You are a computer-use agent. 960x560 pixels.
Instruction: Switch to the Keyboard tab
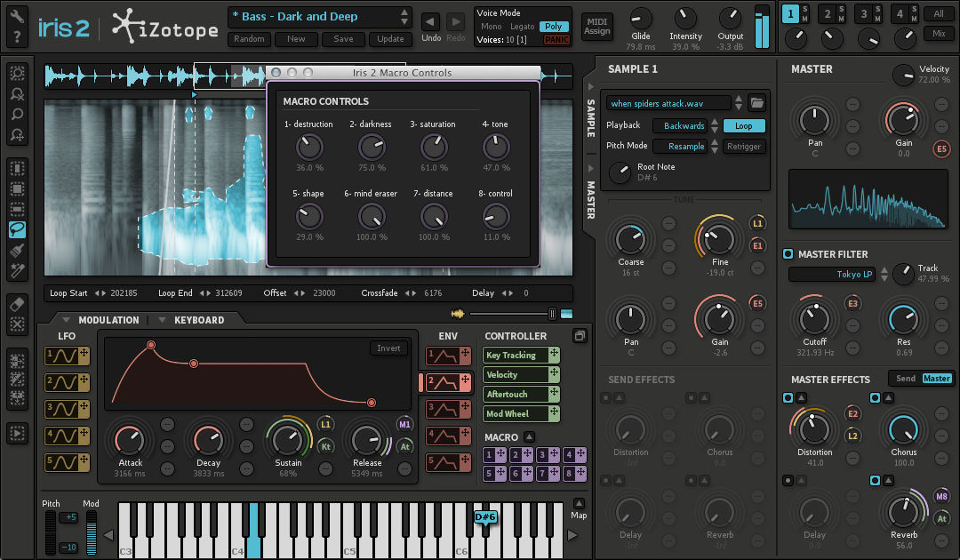(x=198, y=320)
